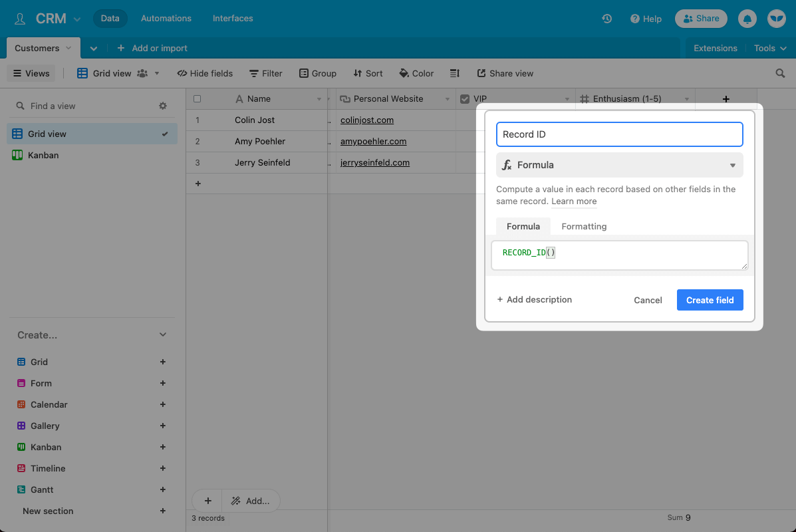Click the Color paint bucket tool
Screen dimensions: 796x532
[x=416, y=74]
